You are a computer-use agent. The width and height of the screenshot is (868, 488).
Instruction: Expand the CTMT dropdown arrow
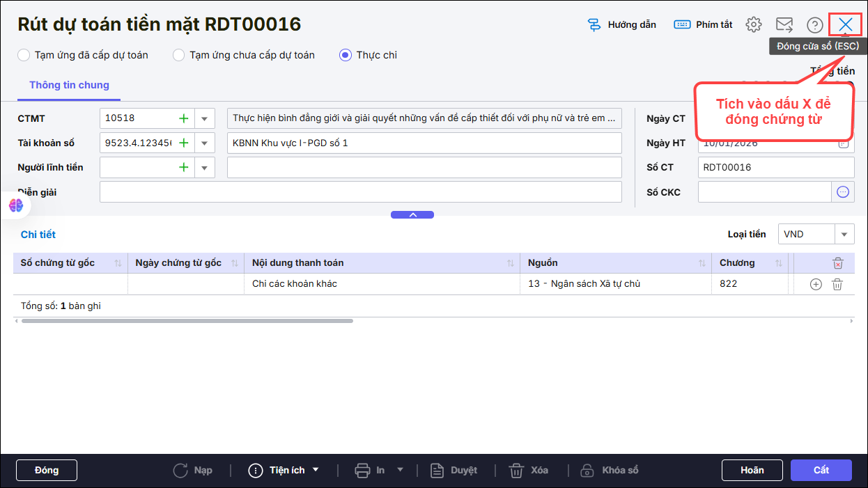tap(205, 119)
